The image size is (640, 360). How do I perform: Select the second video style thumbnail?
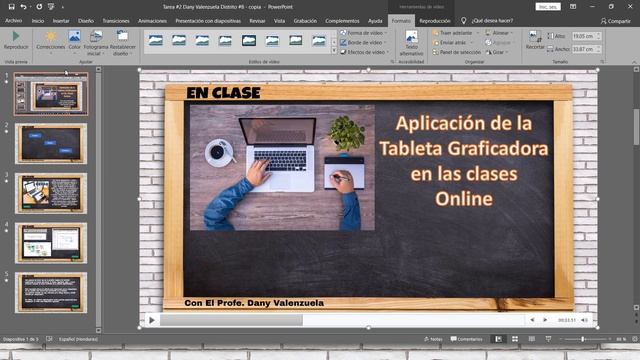point(179,40)
